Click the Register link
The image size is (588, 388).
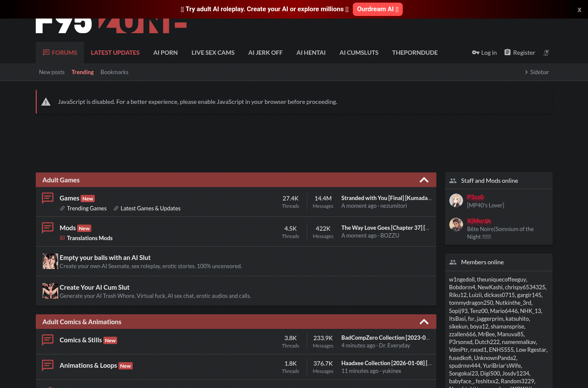(x=520, y=53)
